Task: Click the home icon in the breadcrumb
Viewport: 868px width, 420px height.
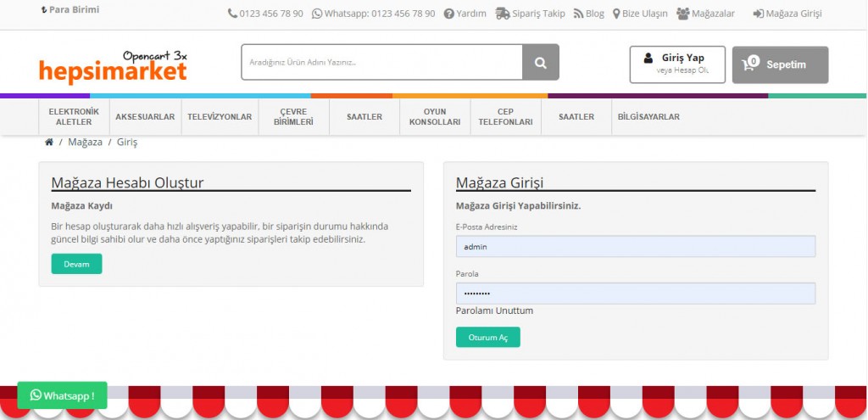Action: click(49, 142)
